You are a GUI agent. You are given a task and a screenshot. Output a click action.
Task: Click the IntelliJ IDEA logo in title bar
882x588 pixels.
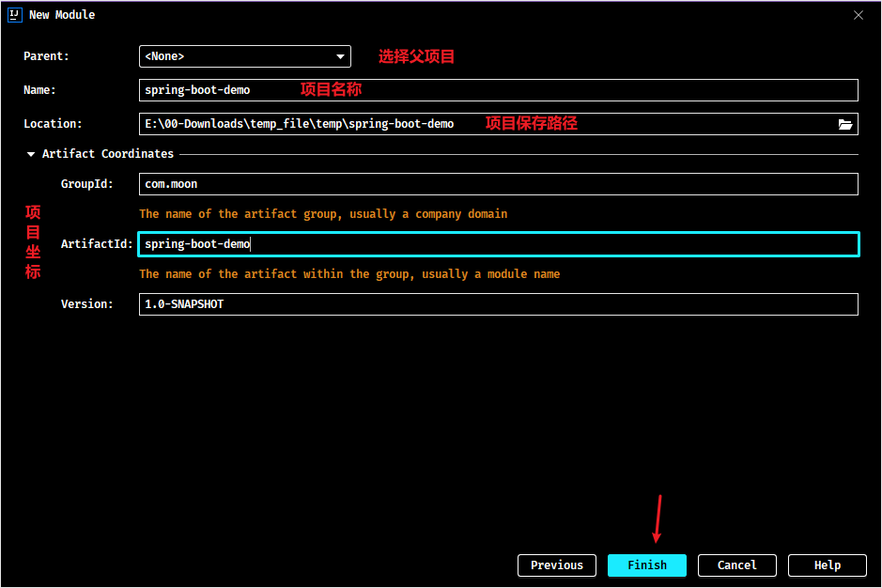click(x=15, y=15)
